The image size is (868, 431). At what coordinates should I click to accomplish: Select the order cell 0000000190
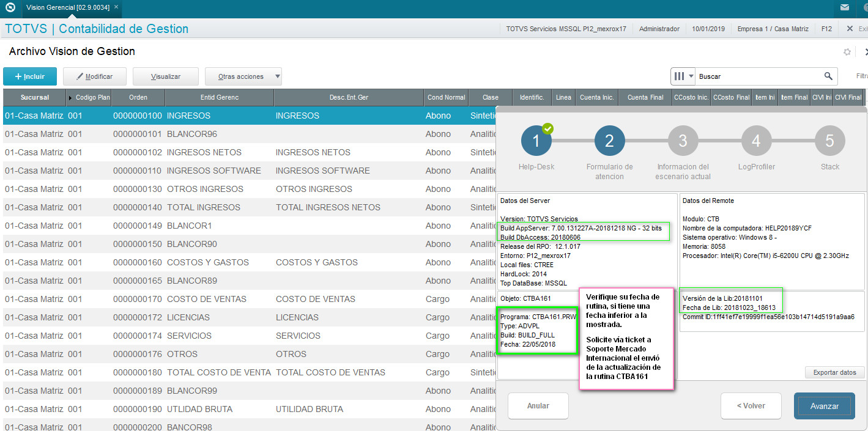(x=138, y=409)
